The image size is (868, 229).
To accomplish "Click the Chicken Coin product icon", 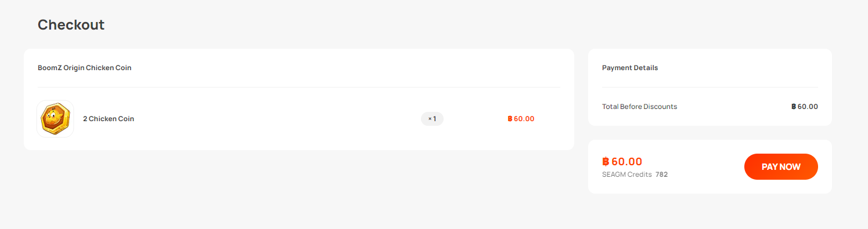I will 55,119.
